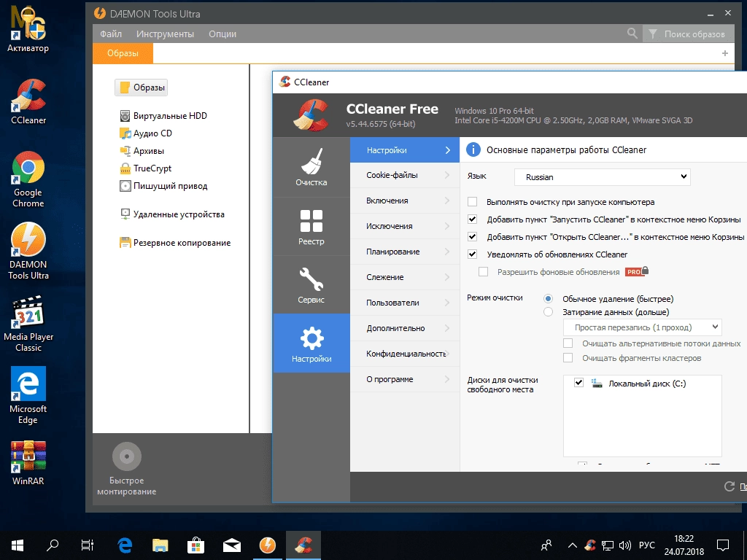Click the Быстрое монтирование disc icon
Screen dimensions: 747x560
(x=127, y=456)
